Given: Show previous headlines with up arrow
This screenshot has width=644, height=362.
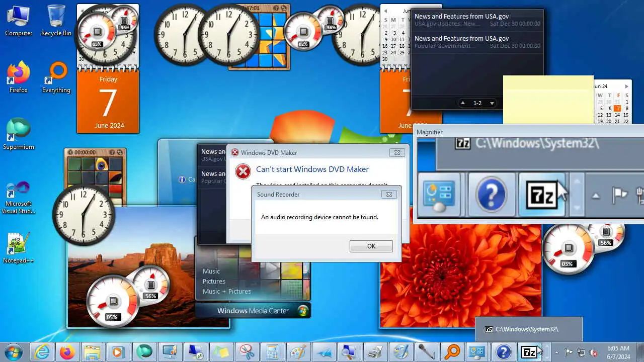Looking at the screenshot, I should click(463, 103).
